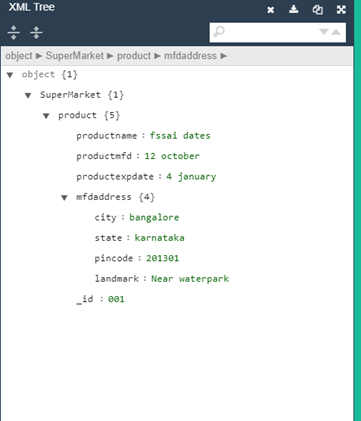Viewport: 361px width, 421px height.
Task: Click the value '12 october'
Action: tap(172, 156)
